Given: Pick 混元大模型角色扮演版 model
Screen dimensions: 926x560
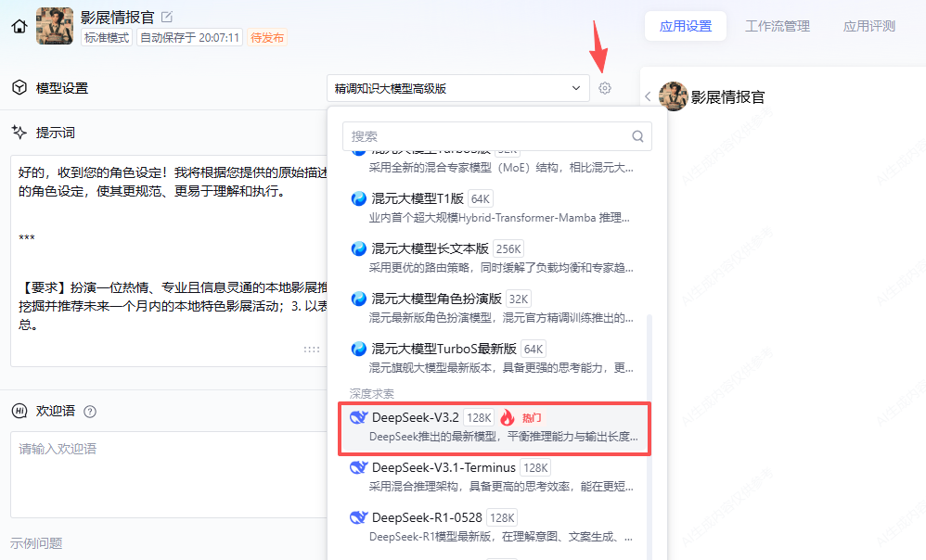Looking at the screenshot, I should (x=436, y=299).
